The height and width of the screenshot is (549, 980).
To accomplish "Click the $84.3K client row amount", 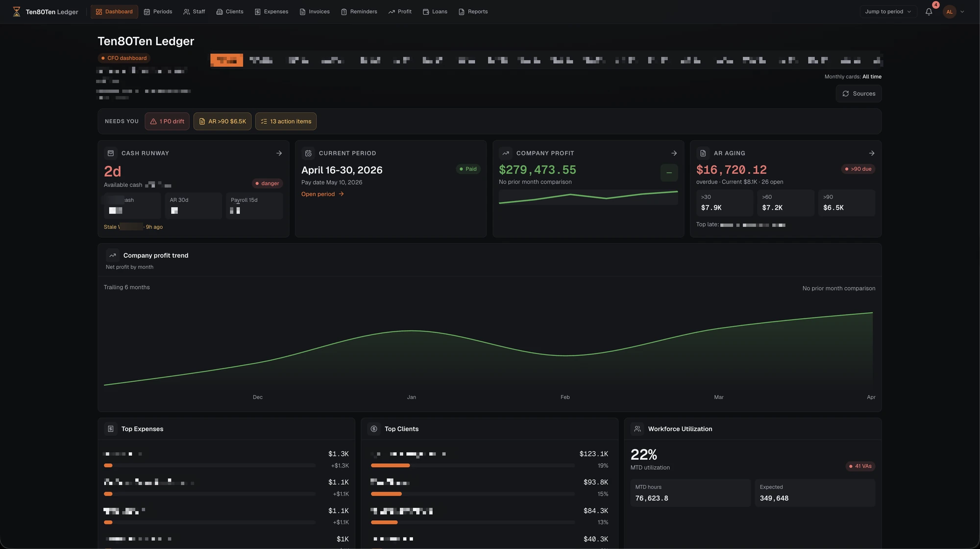I will 596,511.
